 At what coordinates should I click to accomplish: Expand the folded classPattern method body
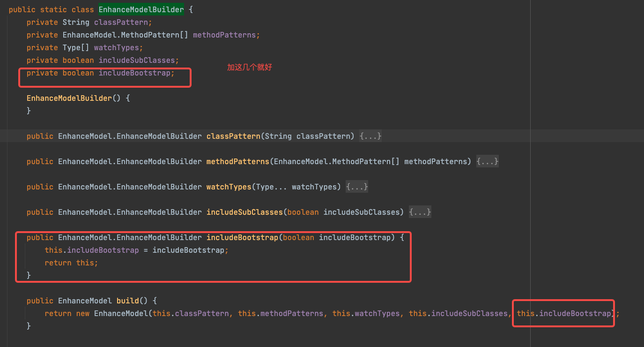click(x=370, y=136)
